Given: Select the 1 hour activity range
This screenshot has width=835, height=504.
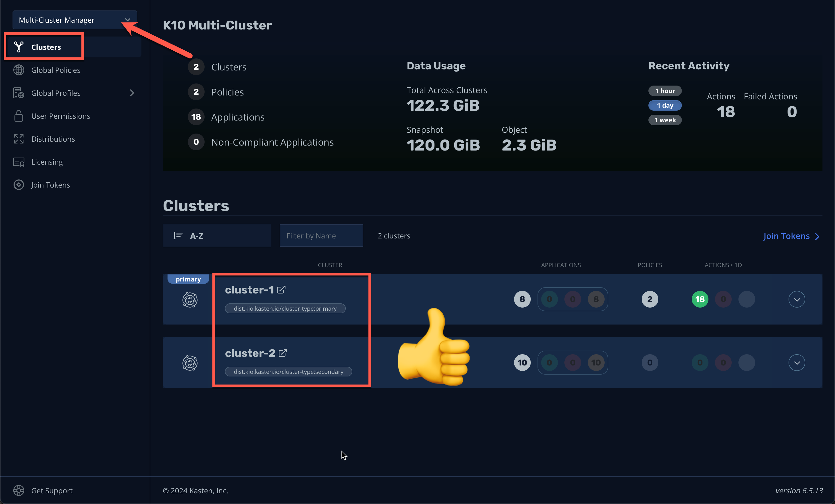Looking at the screenshot, I should [665, 91].
